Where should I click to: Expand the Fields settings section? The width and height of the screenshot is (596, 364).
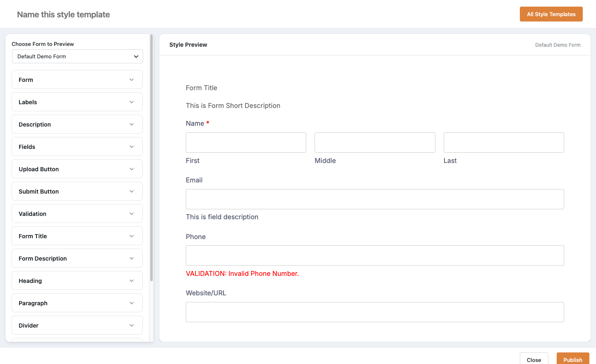tap(77, 146)
